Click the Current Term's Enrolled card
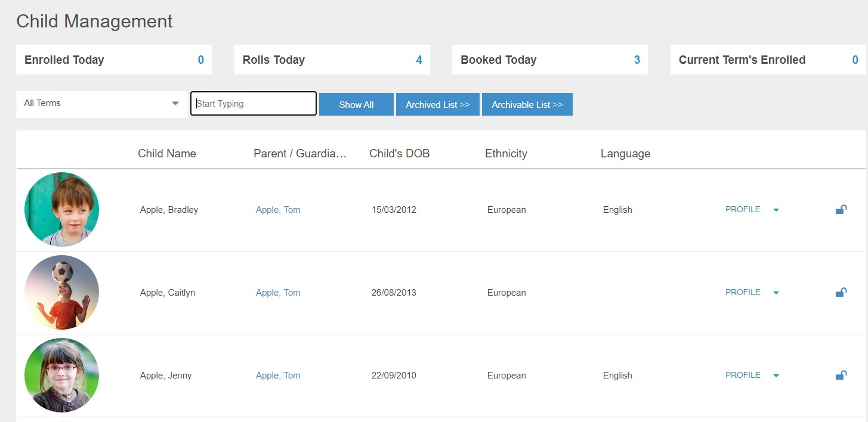Screen dimensions: 868x422 [x=768, y=60]
